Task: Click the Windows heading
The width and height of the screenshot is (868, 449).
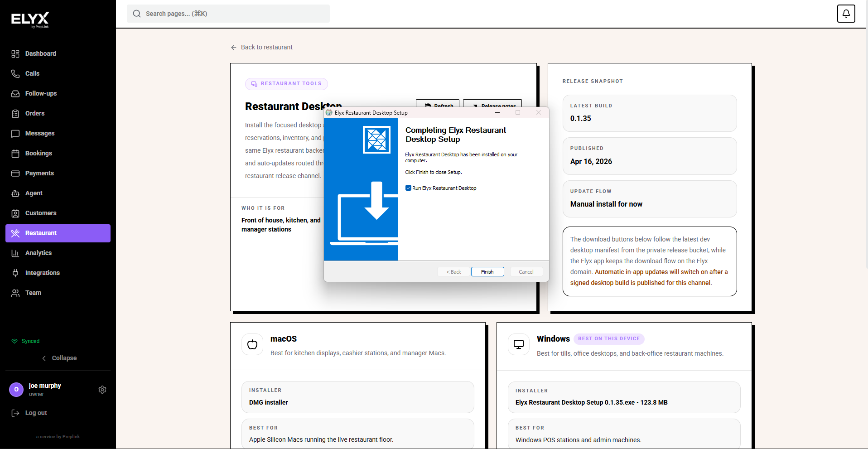Action: (553, 339)
